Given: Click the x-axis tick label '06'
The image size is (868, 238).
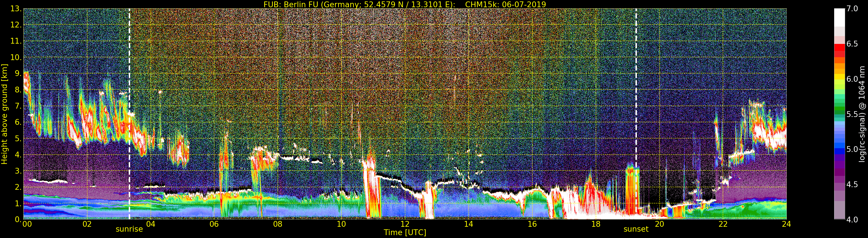Looking at the screenshot, I should coord(214,224).
